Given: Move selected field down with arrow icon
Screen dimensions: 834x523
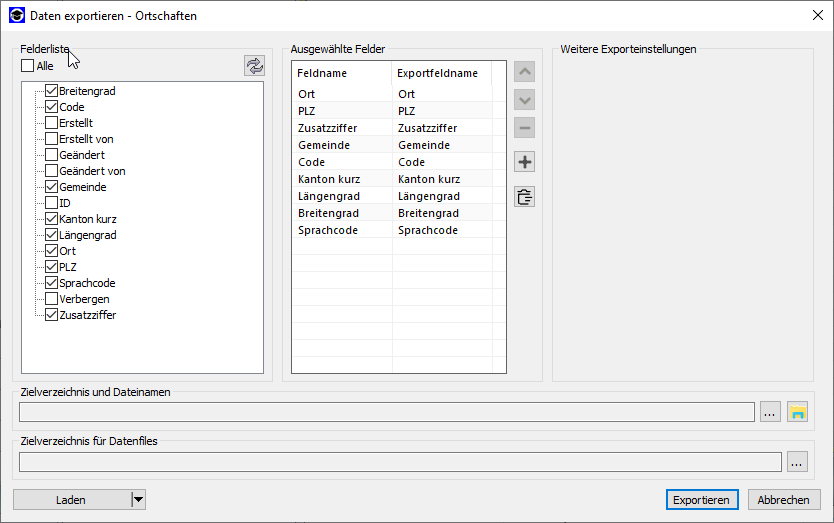Looking at the screenshot, I should pos(525,100).
